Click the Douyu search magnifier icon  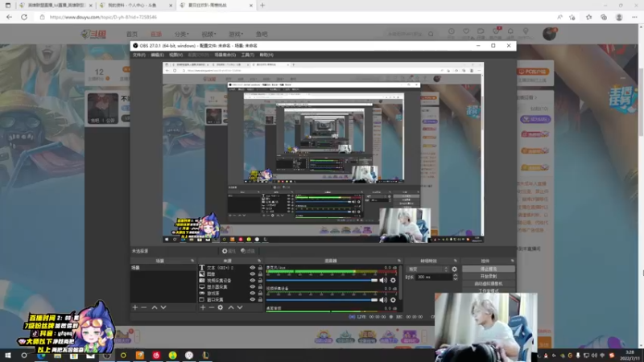tap(431, 34)
